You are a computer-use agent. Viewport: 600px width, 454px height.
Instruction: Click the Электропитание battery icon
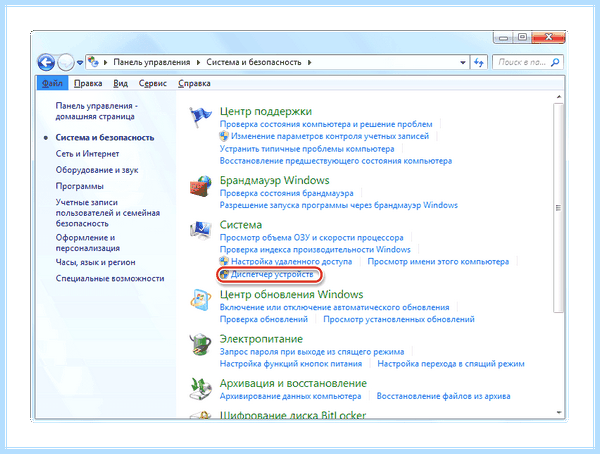(201, 345)
